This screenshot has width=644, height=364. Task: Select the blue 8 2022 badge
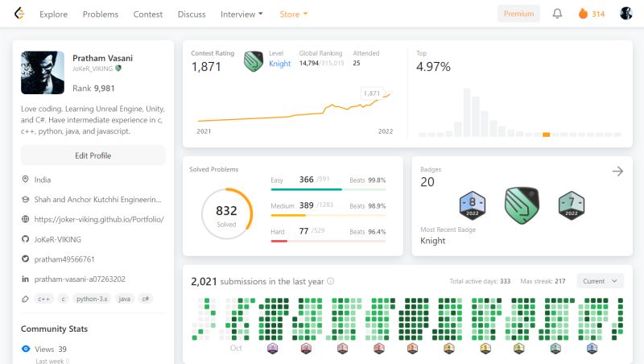tap(473, 205)
